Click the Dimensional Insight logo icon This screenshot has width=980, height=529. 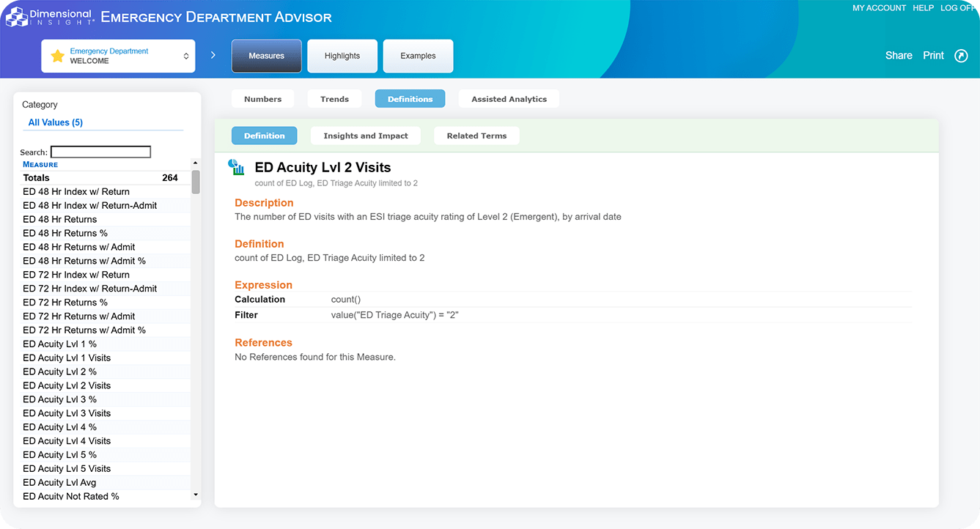(17, 17)
